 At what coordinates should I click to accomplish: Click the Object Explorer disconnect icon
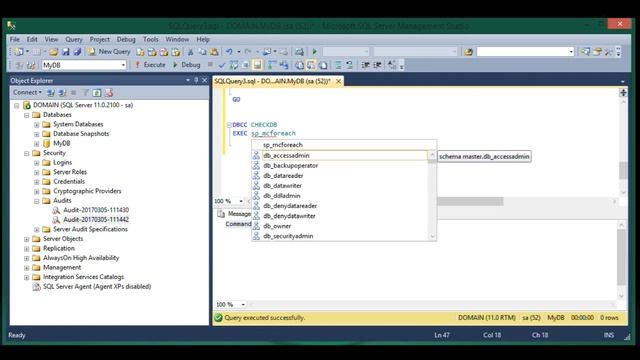pos(62,93)
